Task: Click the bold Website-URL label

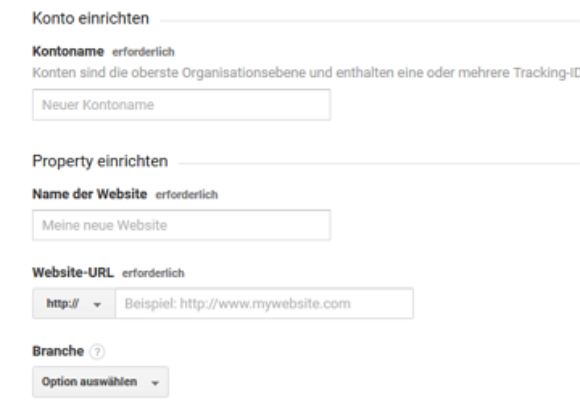Action: (x=73, y=273)
